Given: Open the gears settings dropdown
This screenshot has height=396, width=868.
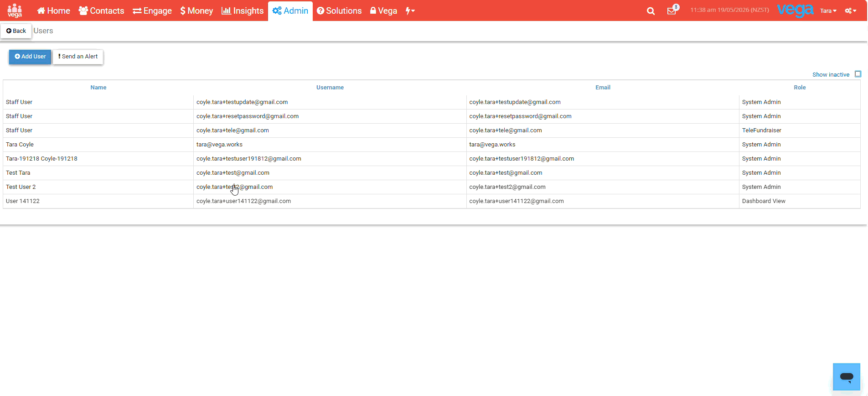Looking at the screenshot, I should [x=851, y=11].
